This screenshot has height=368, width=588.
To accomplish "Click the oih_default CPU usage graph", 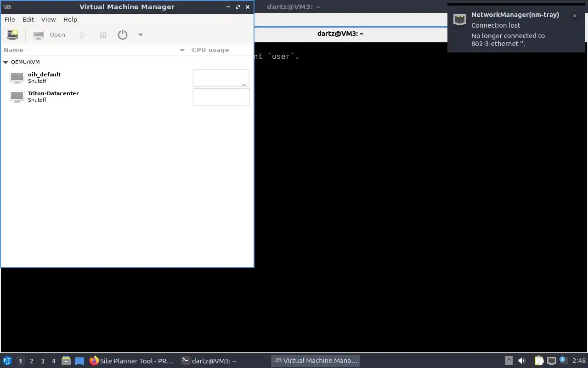I will 221,78.
